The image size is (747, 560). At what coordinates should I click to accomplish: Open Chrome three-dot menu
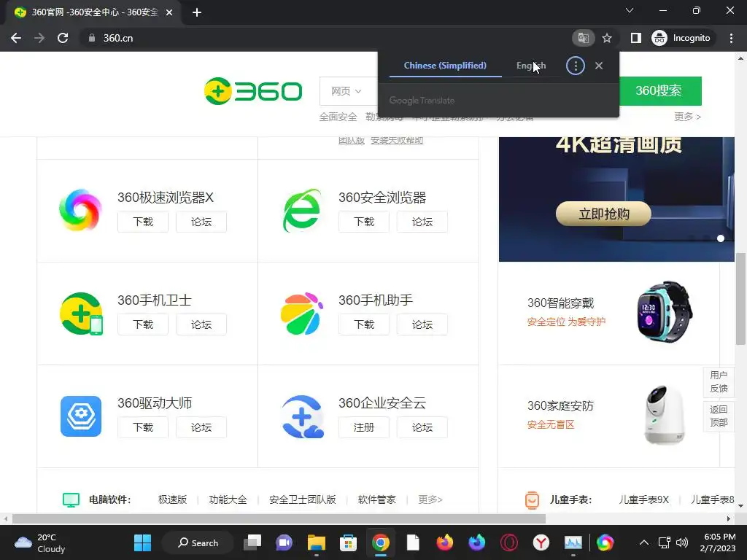coord(731,38)
